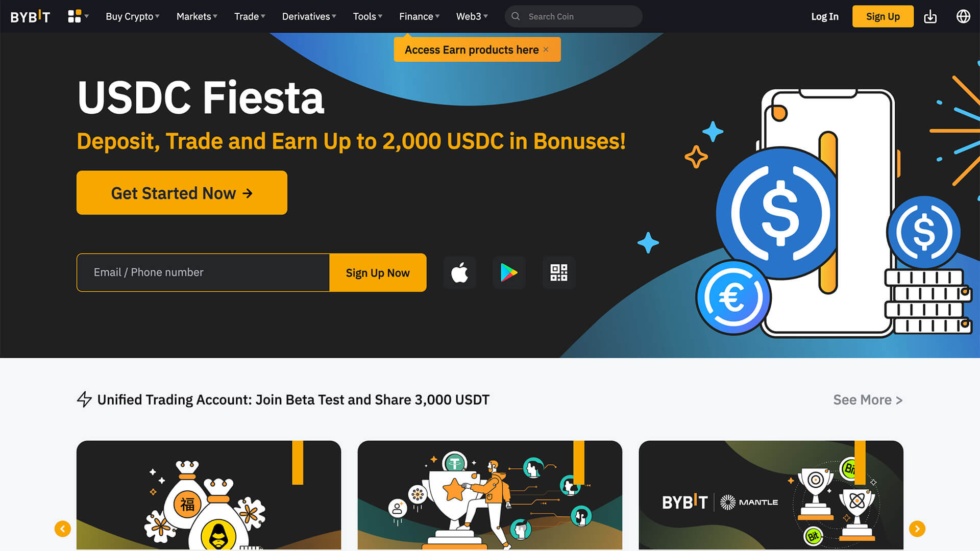Click the Get Started Now button
980x551 pixels.
click(182, 193)
